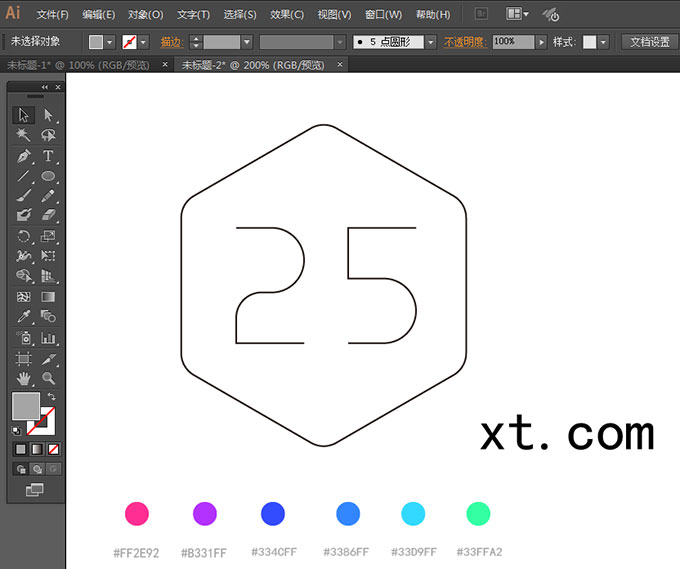Select the Paintbrush tool
Viewport: 680px width, 569px height.
point(23,195)
